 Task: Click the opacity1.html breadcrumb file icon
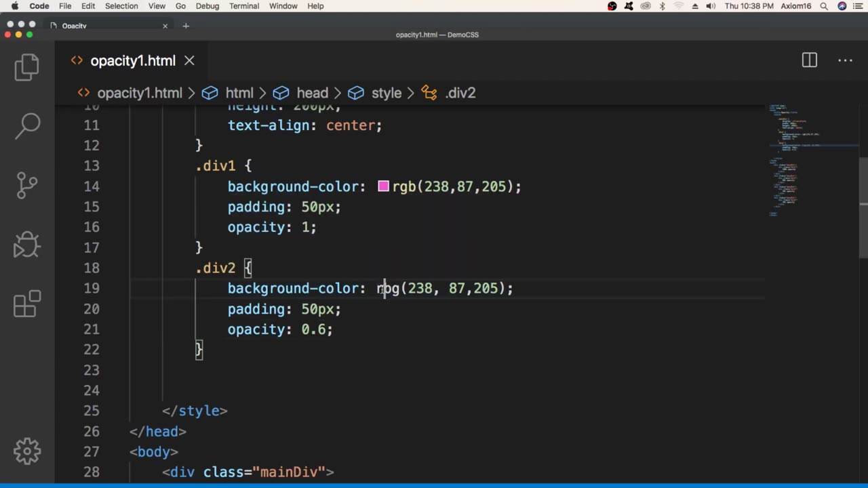click(x=83, y=93)
